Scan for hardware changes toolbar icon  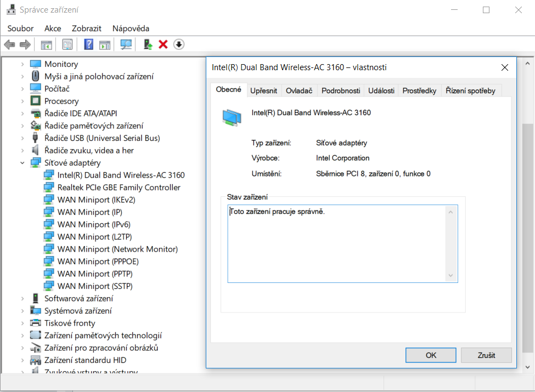click(126, 44)
